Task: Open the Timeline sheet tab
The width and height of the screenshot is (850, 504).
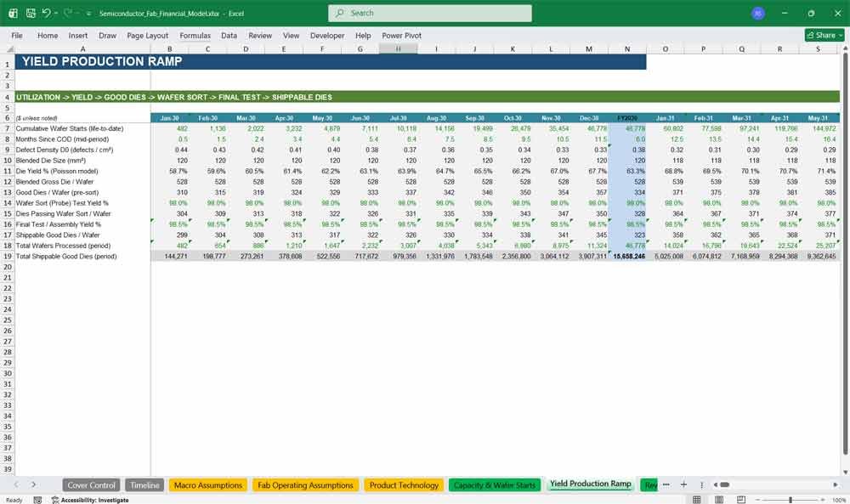Action: tap(144, 485)
